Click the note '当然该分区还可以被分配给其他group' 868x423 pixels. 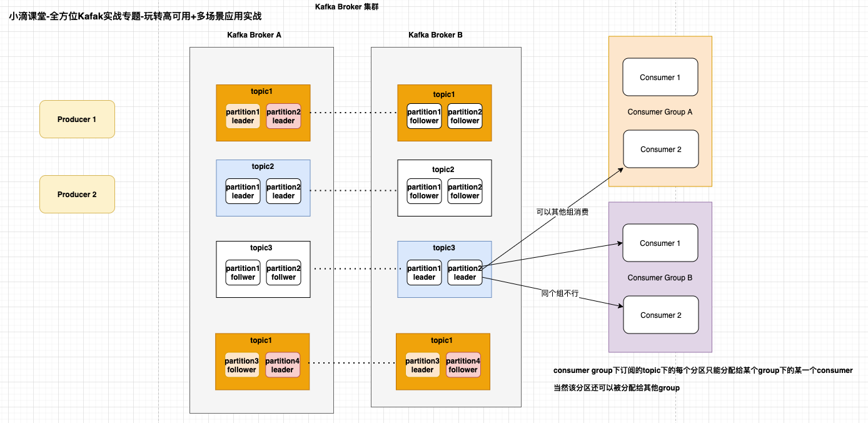[x=616, y=388]
